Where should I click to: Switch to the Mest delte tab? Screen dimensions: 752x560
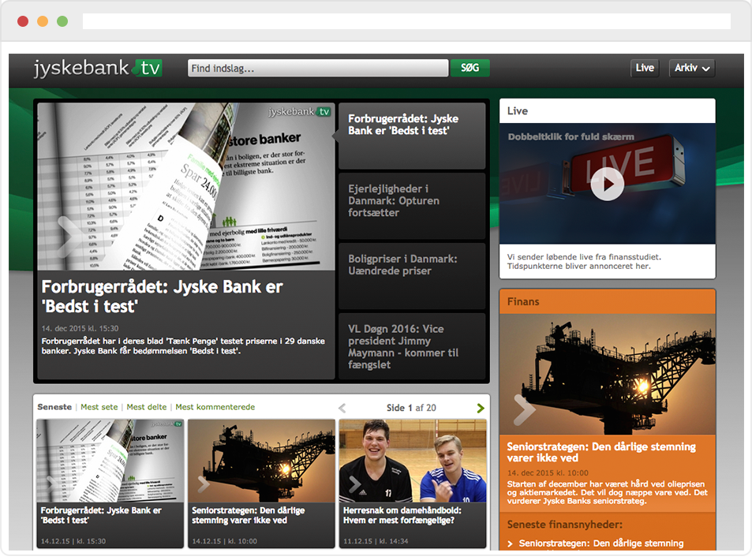pos(146,407)
